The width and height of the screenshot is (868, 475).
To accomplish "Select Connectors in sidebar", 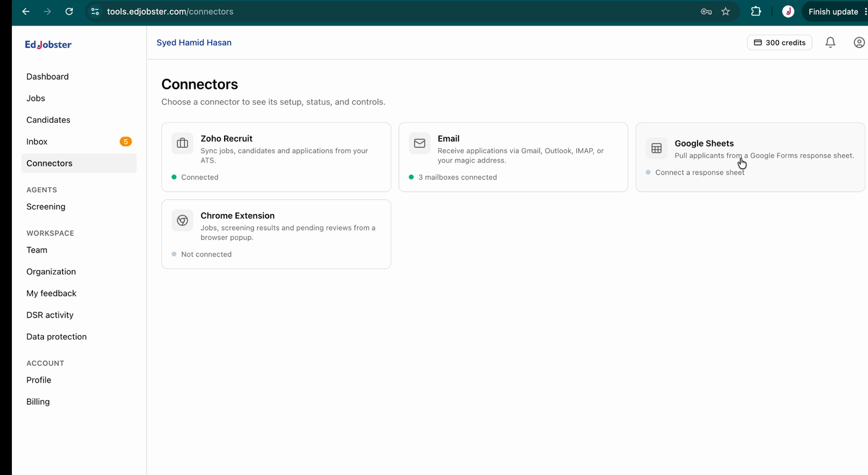I will [79, 163].
